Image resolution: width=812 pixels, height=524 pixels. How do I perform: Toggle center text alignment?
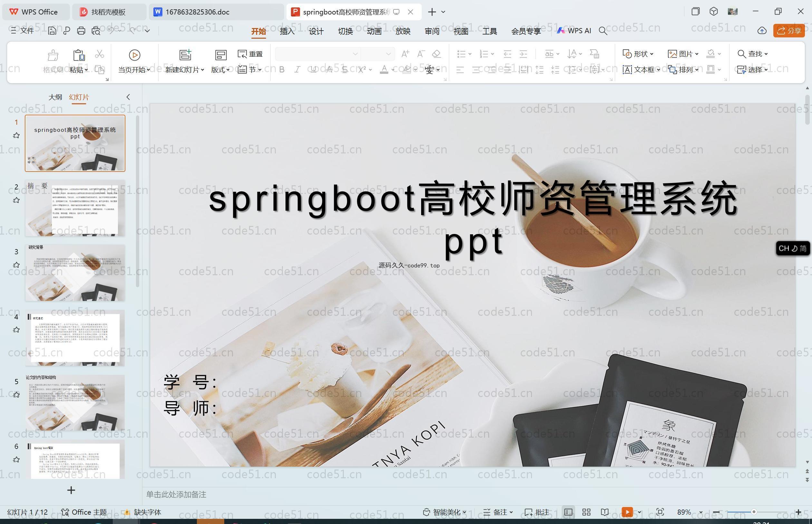point(476,70)
